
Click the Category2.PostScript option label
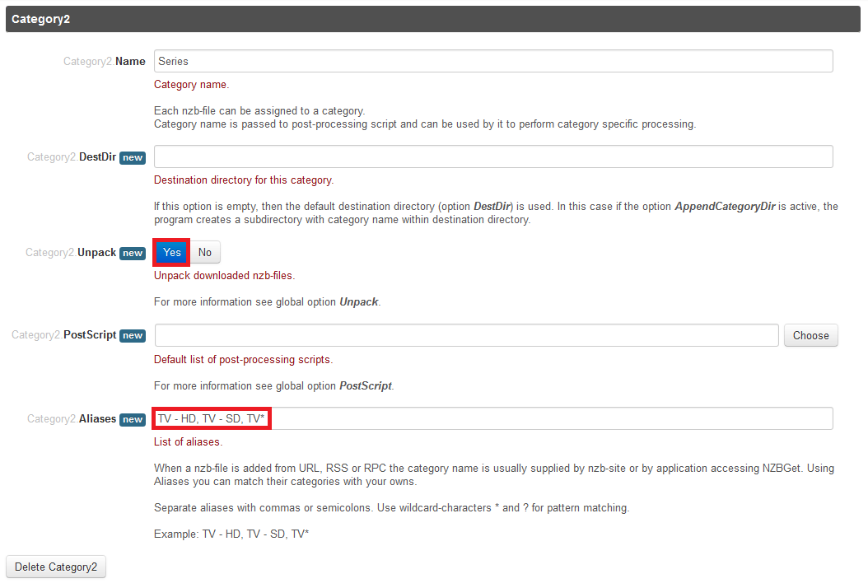(x=64, y=335)
